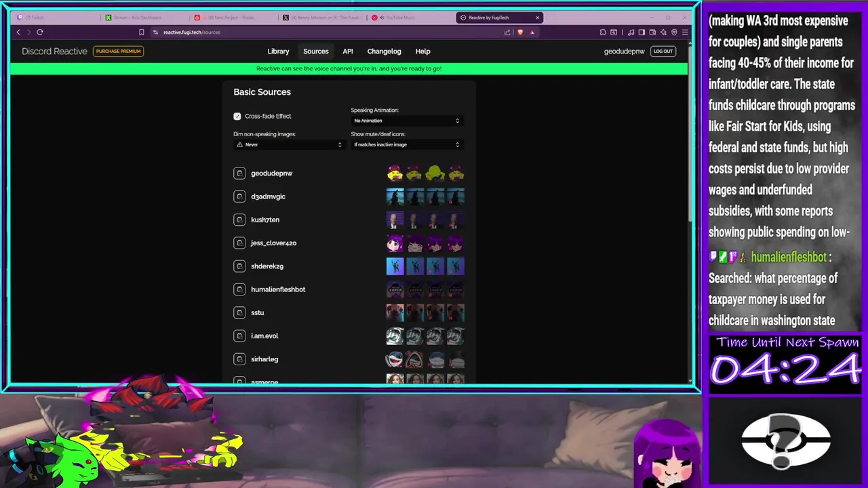The width and height of the screenshot is (868, 488).
Task: Click the kush7ten username text
Action: 265,220
